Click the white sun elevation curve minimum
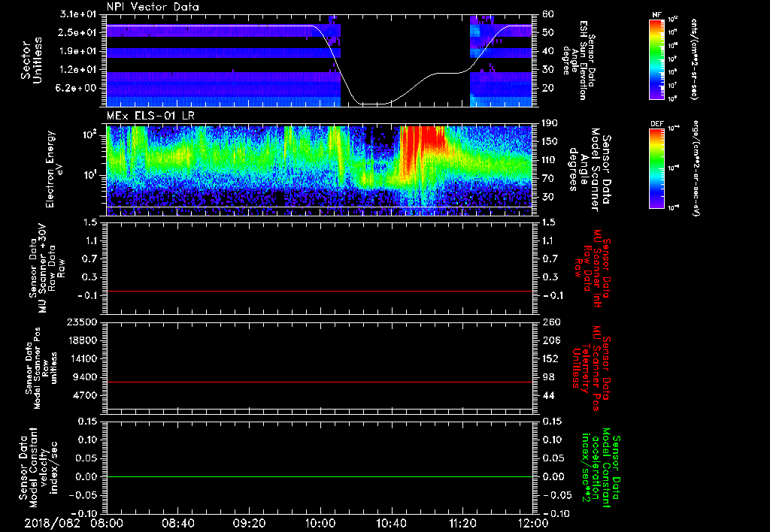 pyautogui.click(x=374, y=104)
